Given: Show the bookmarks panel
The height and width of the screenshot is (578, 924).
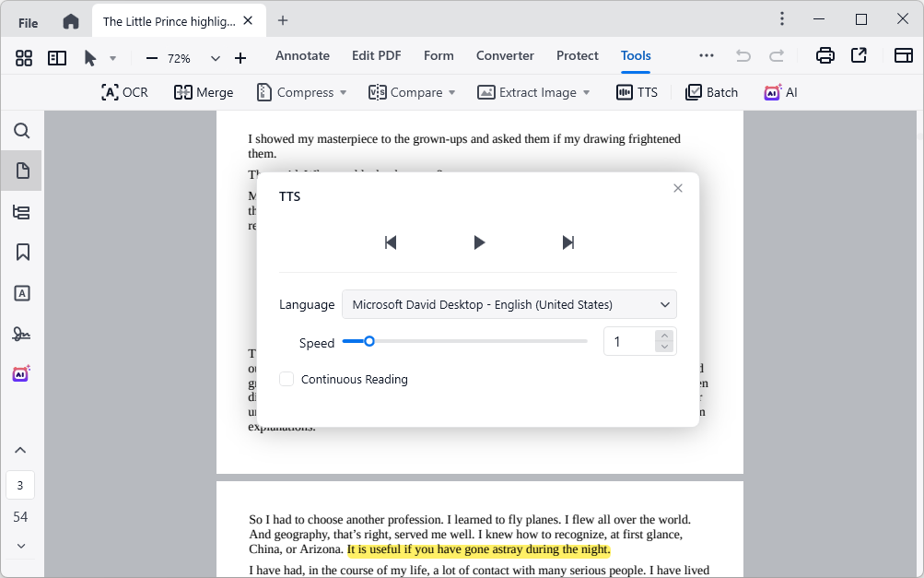Looking at the screenshot, I should tap(22, 253).
